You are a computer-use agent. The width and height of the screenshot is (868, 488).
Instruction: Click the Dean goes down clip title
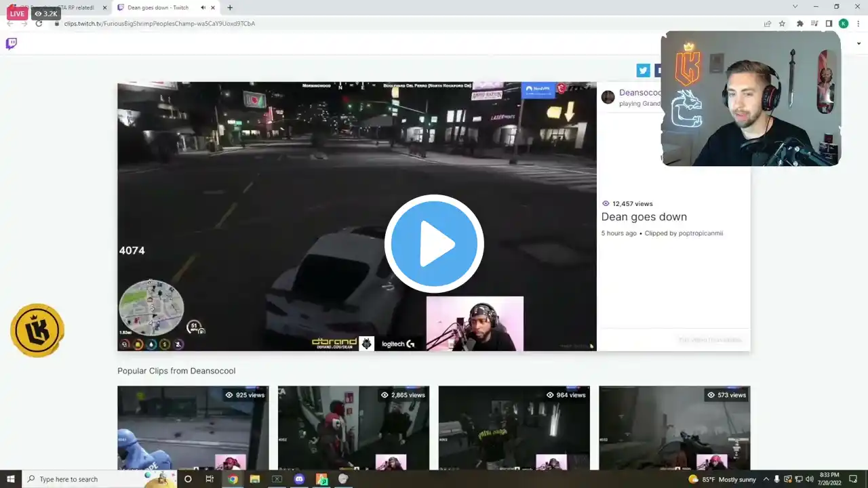coord(644,217)
